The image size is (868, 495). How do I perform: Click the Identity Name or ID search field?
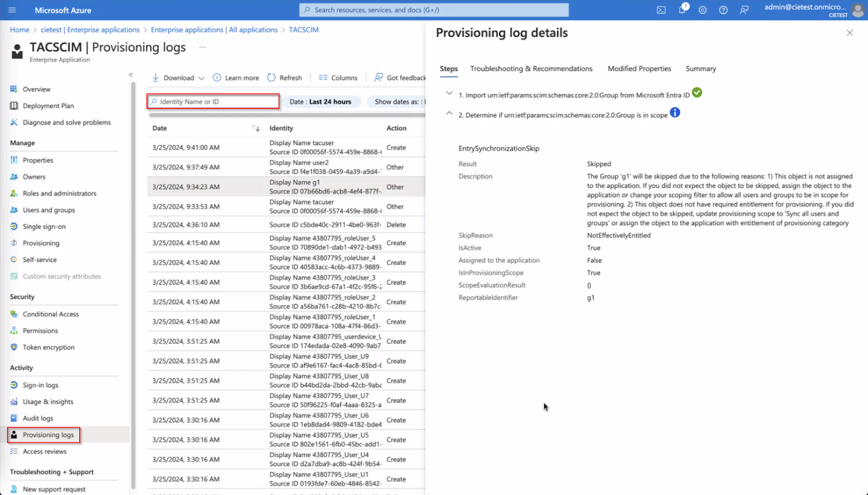213,101
